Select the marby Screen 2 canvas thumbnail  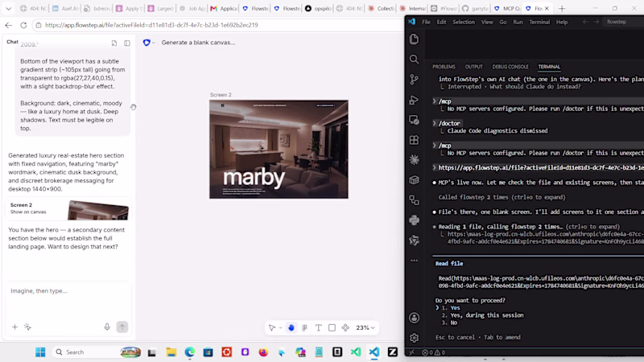click(279, 150)
